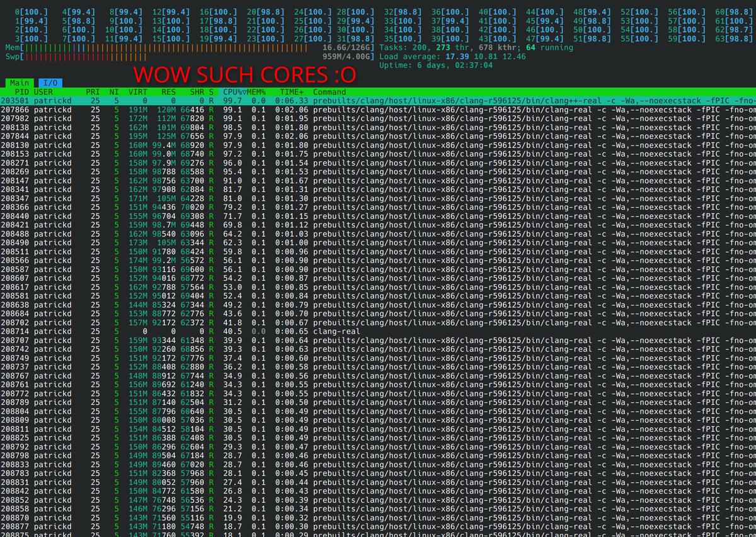
Task: Click CPU core 44 meter
Action: point(544,12)
